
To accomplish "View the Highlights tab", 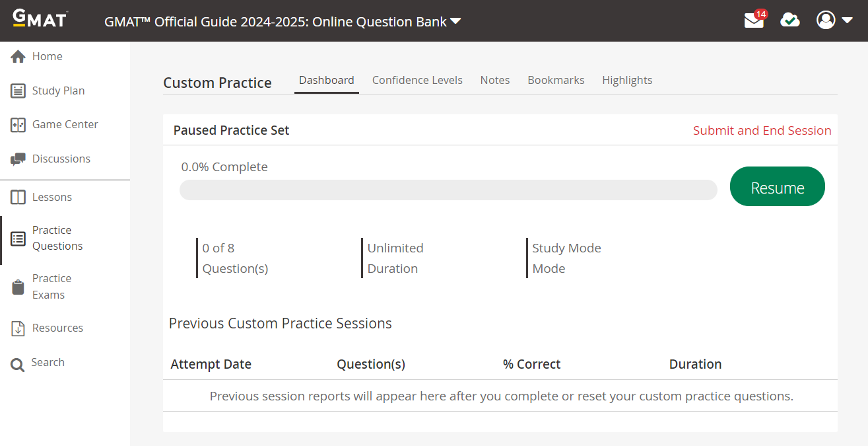I will click(627, 80).
